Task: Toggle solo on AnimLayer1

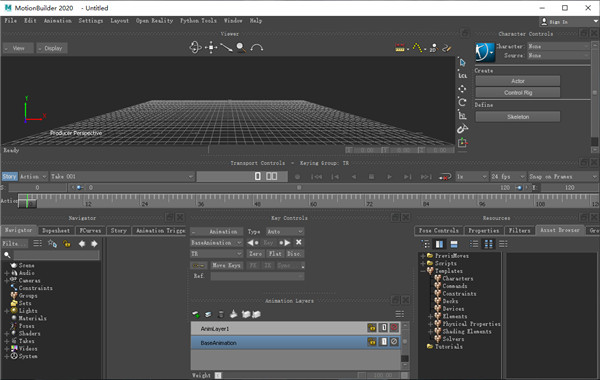Action: click(x=383, y=328)
